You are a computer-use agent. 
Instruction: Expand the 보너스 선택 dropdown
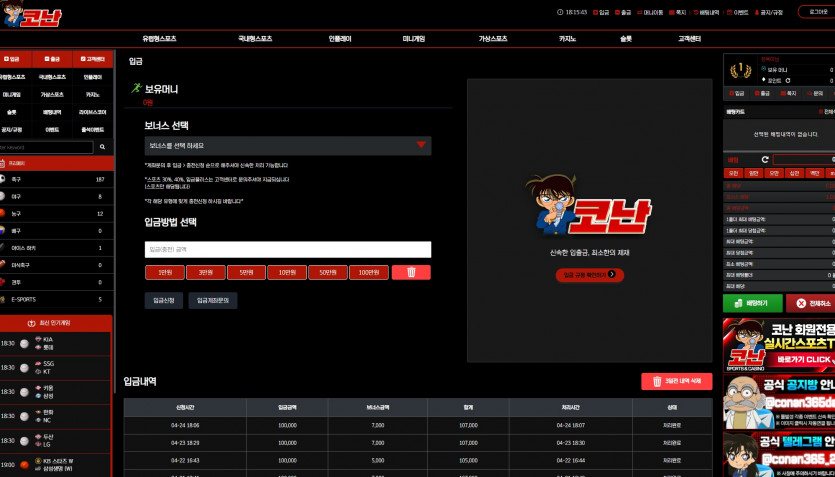click(288, 145)
